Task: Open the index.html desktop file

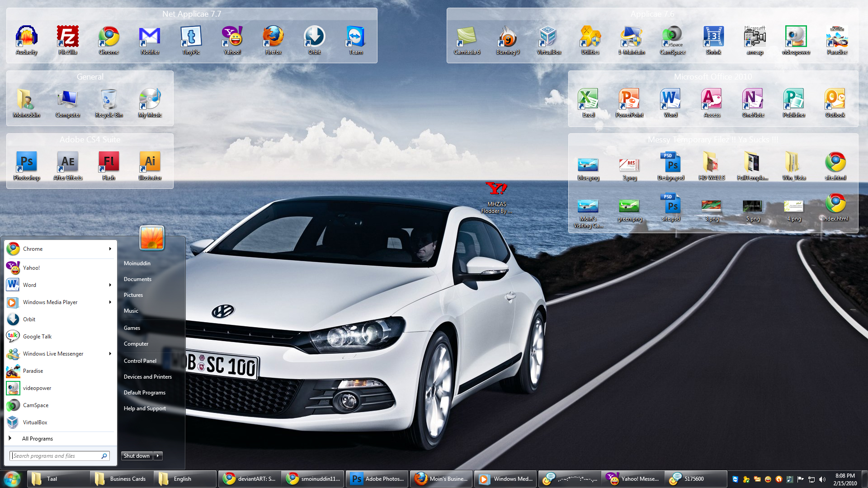Action: pyautogui.click(x=835, y=208)
